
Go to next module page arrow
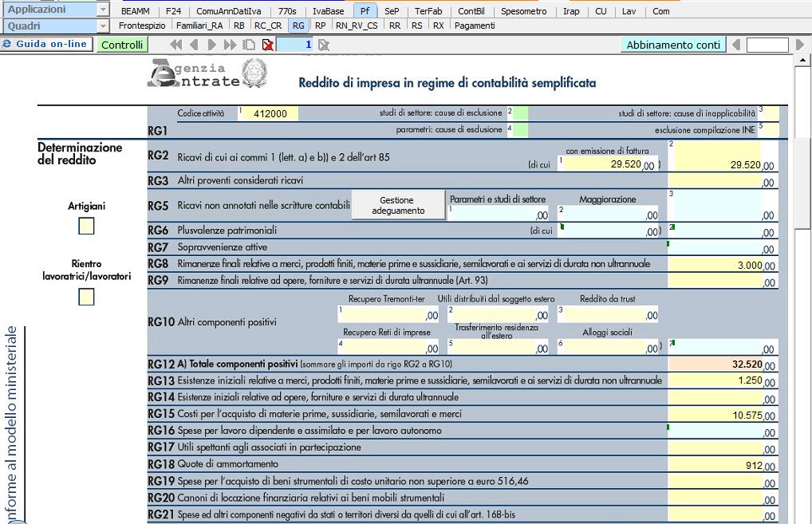[212, 45]
